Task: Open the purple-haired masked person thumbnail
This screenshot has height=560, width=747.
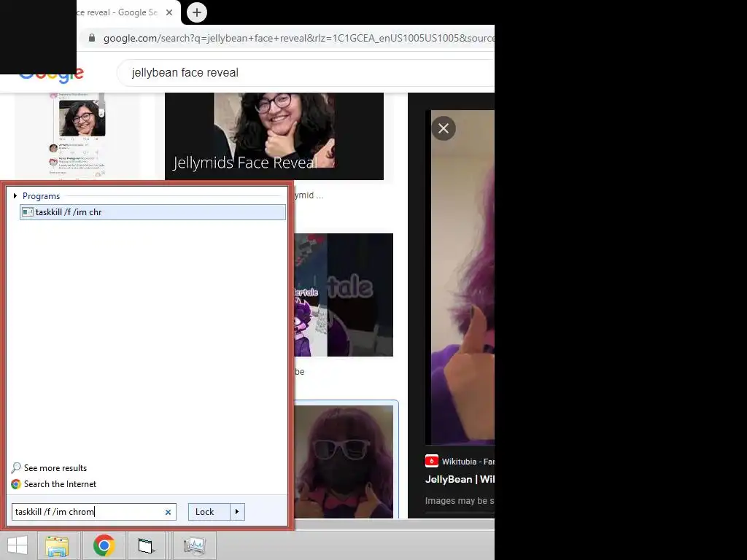Action: (x=344, y=462)
